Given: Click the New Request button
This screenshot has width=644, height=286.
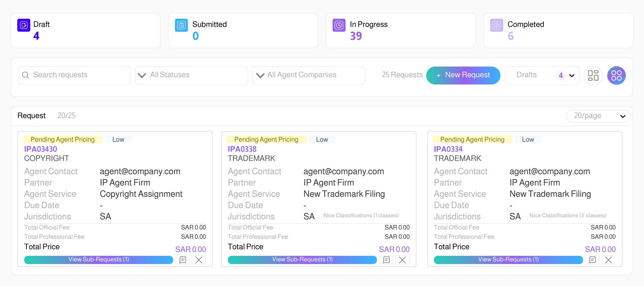Looking at the screenshot, I should tap(463, 75).
